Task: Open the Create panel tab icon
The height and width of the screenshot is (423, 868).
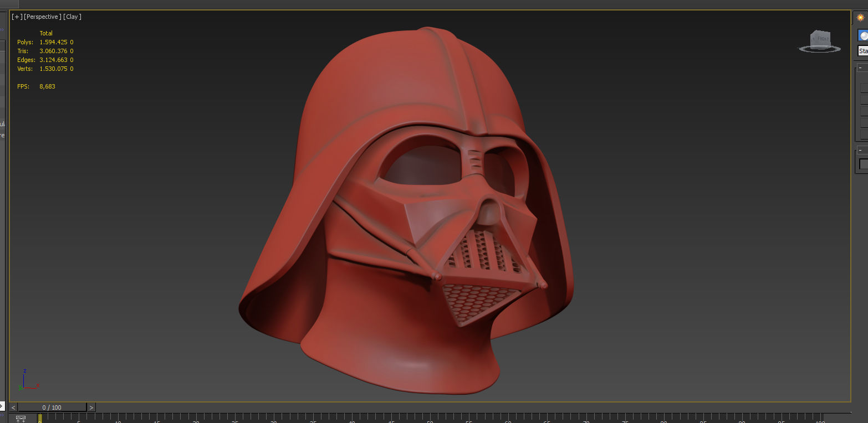Action: 861,17
